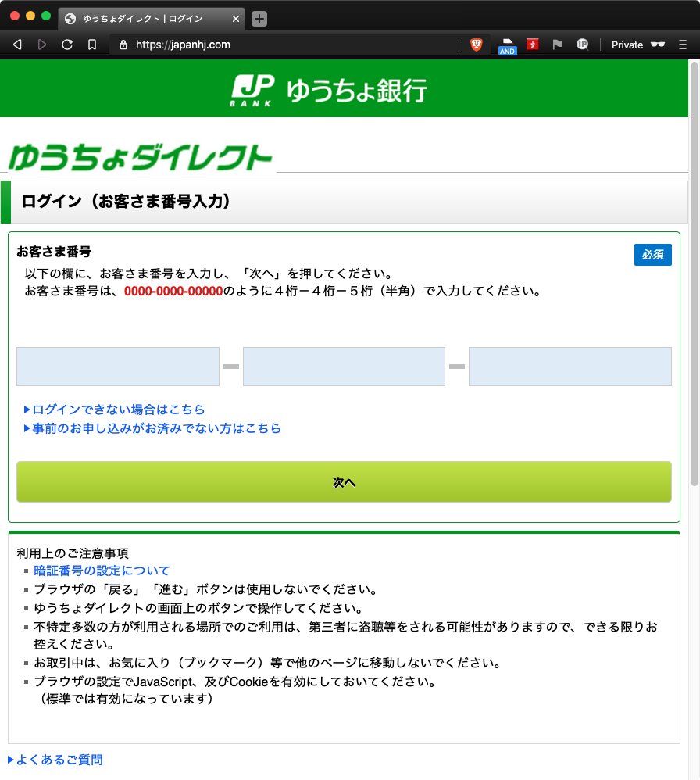The image size is (700, 780).
Task: Click the お客さま番号 label
Action: tap(54, 252)
